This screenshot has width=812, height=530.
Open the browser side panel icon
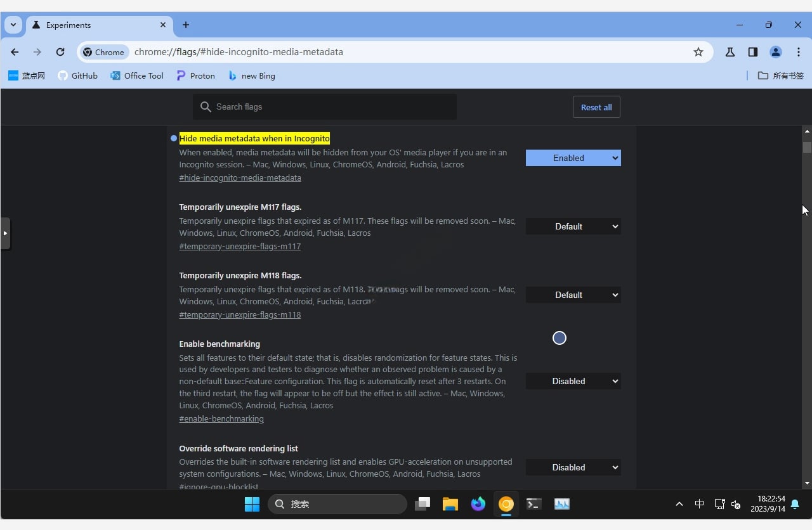point(752,52)
